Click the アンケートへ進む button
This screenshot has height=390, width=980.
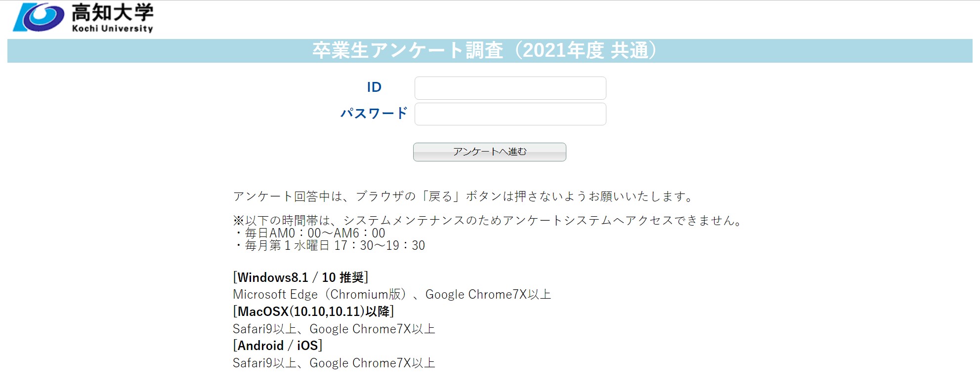click(x=489, y=152)
